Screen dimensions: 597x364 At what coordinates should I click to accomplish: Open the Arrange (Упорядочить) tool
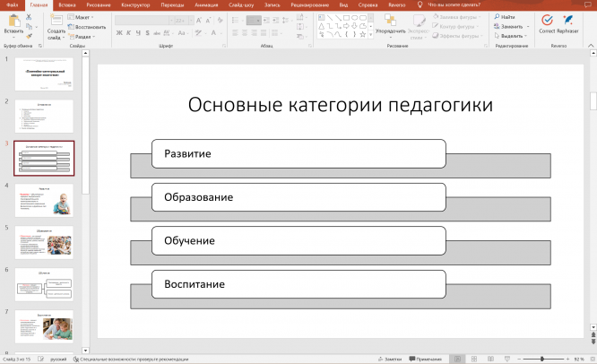pyautogui.click(x=390, y=22)
